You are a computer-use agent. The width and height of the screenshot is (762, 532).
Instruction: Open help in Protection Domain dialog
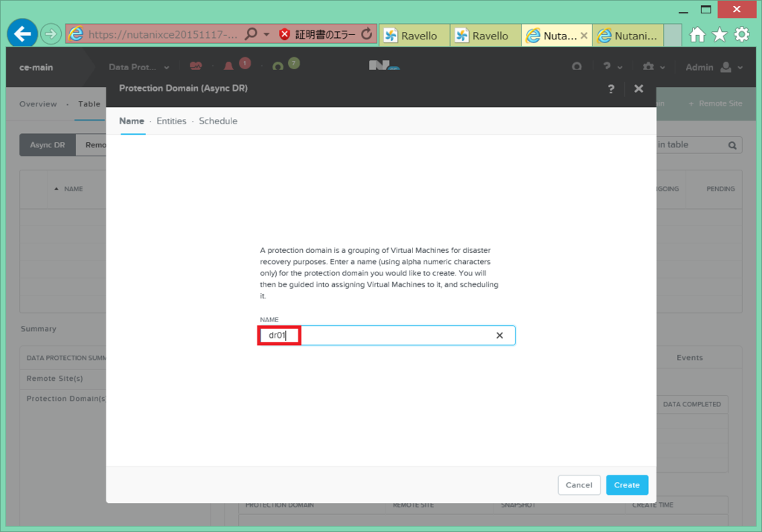click(x=611, y=89)
